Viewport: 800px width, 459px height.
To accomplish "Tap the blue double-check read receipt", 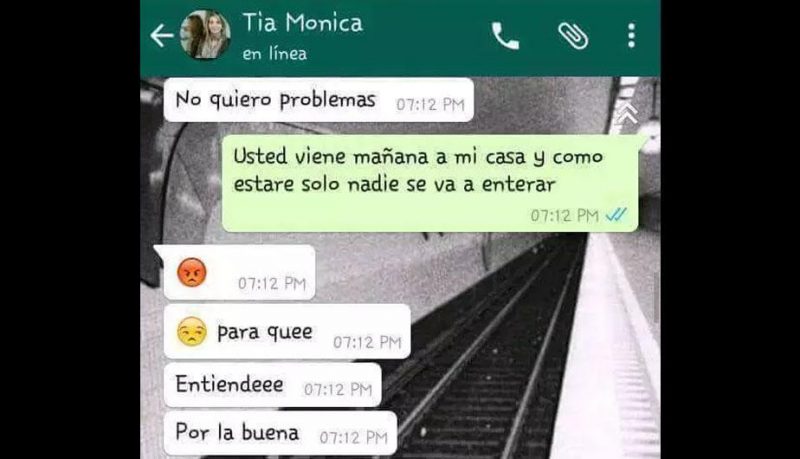I will click(x=616, y=215).
